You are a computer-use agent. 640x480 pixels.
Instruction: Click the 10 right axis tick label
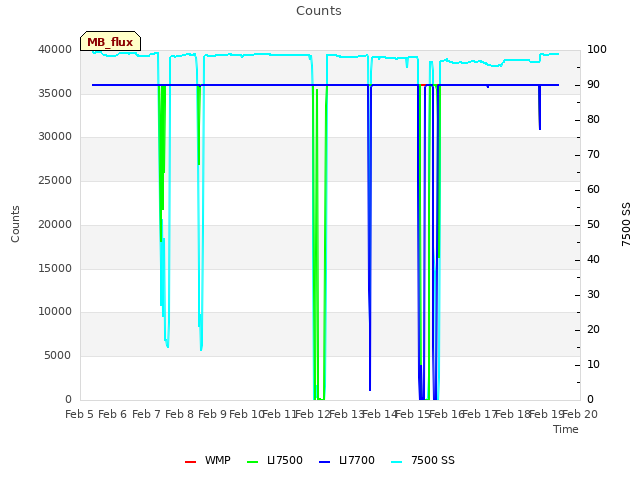click(x=593, y=364)
